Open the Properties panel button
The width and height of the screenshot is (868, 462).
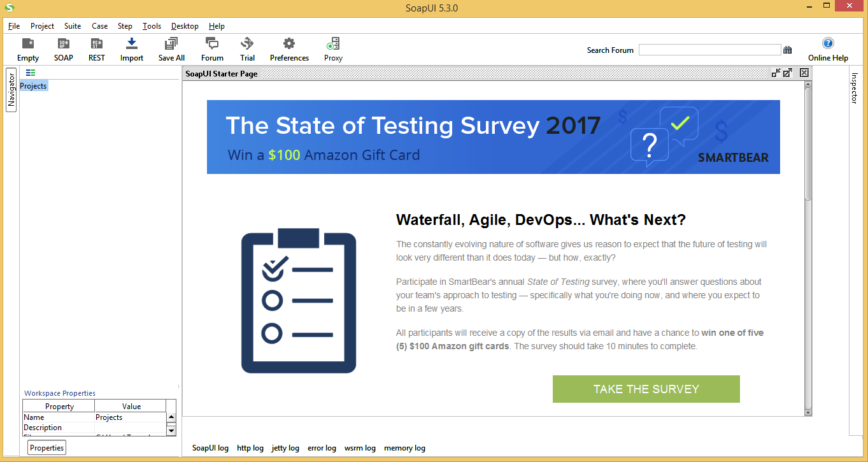46,447
